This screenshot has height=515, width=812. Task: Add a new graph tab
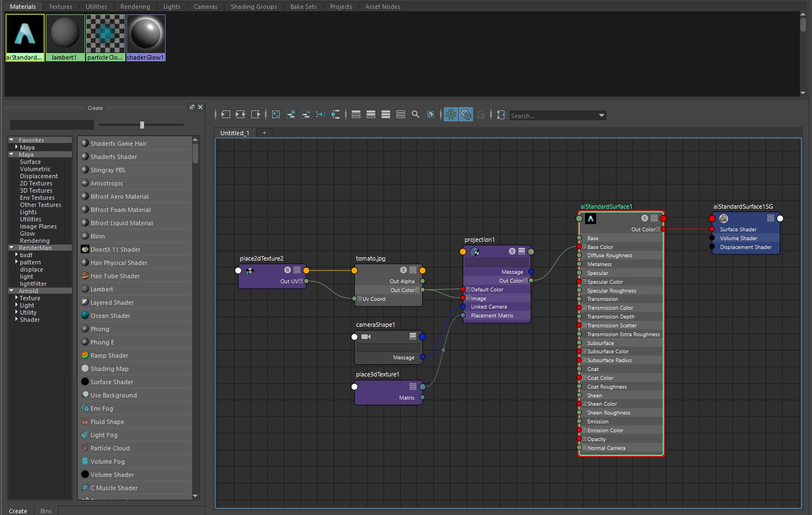point(264,132)
